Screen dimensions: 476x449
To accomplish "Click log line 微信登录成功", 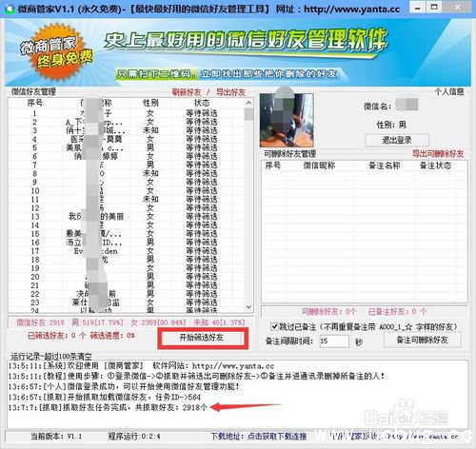I will tap(124, 386).
